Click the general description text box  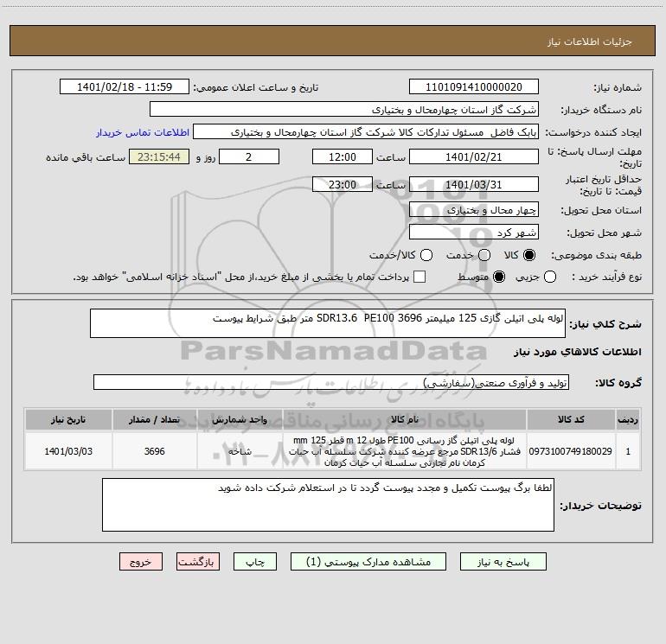[x=328, y=323]
